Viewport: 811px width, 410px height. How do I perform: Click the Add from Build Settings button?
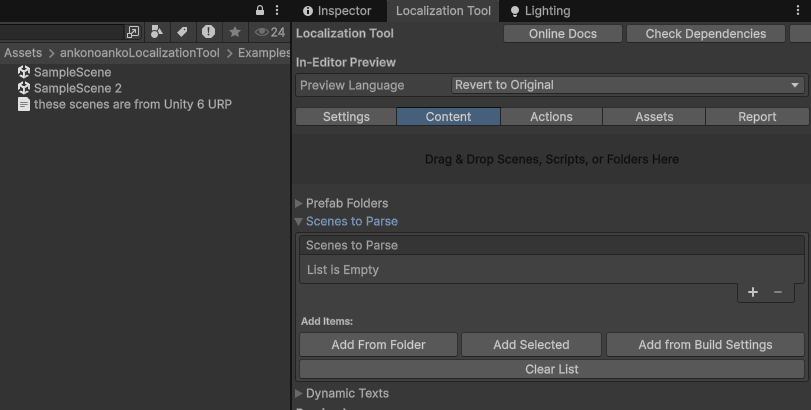(705, 345)
